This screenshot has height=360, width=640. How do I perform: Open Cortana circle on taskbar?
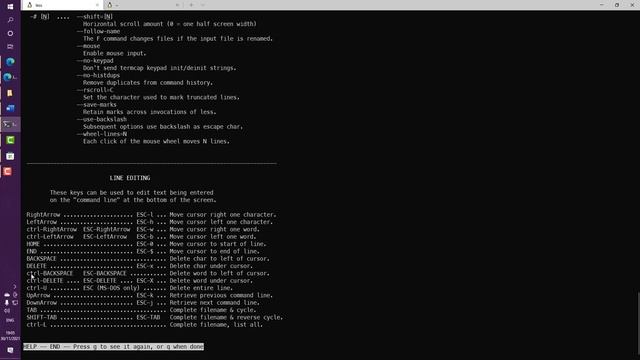(x=10, y=33)
